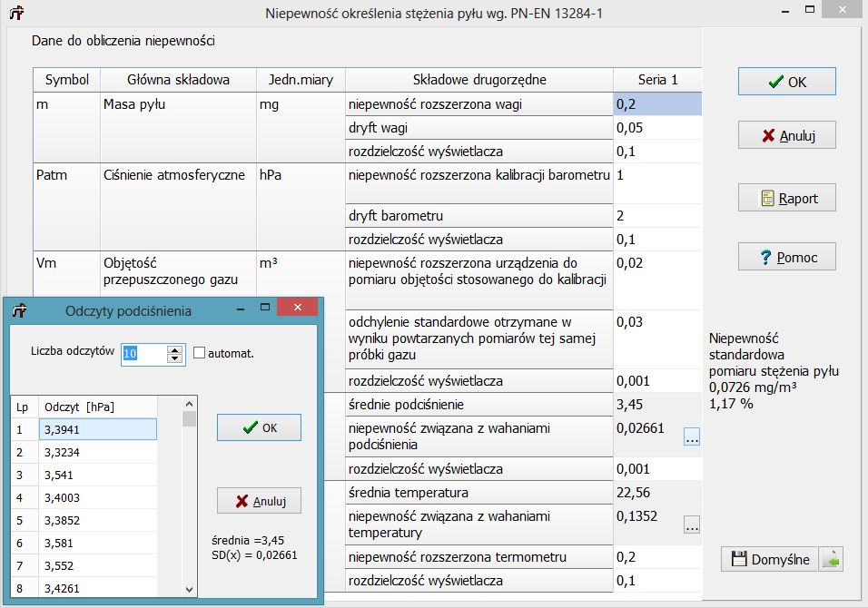Minimize the main Niepewność window
This screenshot has height=608, width=868.
click(x=785, y=11)
